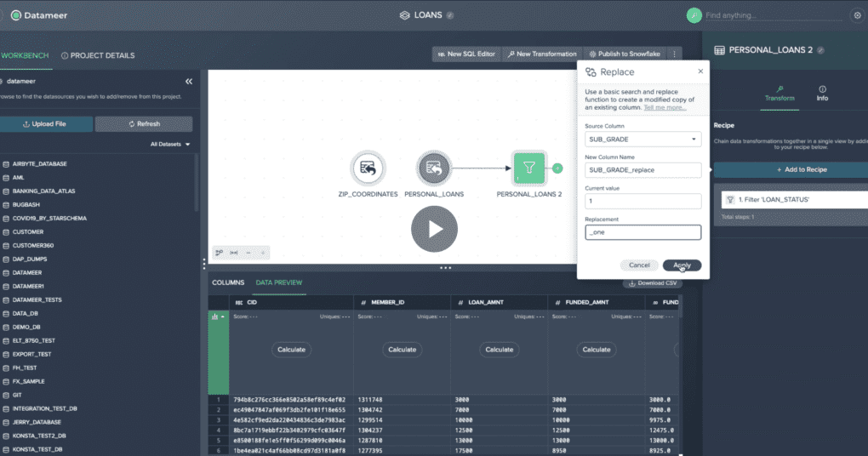Open the Filter 'LOAN_STATUS' recipe step
Image resolution: width=868 pixels, height=456 pixels.
pos(795,200)
